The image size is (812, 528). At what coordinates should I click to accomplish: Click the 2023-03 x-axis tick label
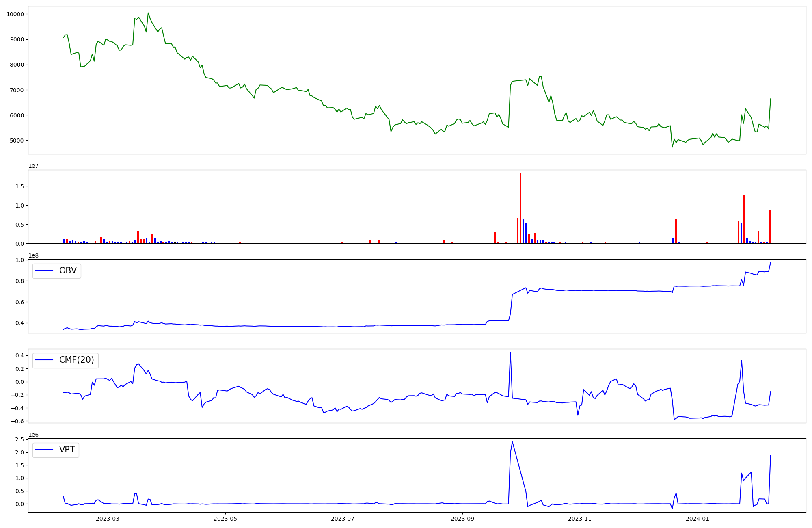pyautogui.click(x=108, y=519)
